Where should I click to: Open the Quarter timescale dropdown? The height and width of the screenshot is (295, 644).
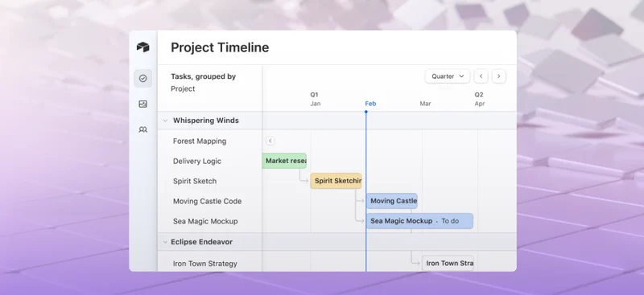click(x=448, y=76)
